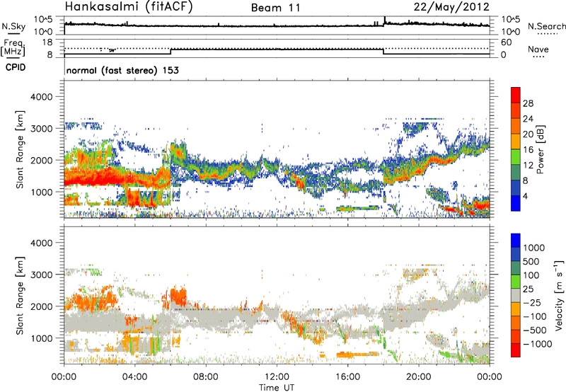This screenshot has height=392, width=566.
Task: Click the '20:00' time tick label
Action: pos(419,377)
